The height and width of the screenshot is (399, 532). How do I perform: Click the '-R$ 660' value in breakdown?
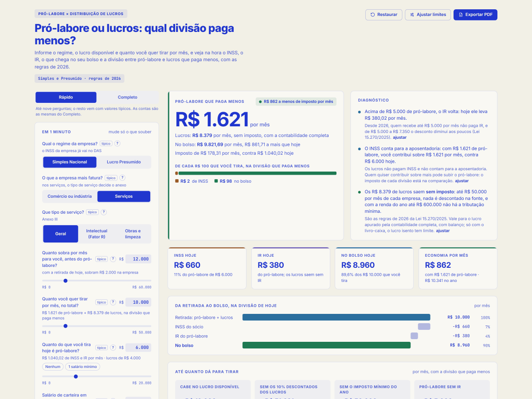[x=461, y=327]
